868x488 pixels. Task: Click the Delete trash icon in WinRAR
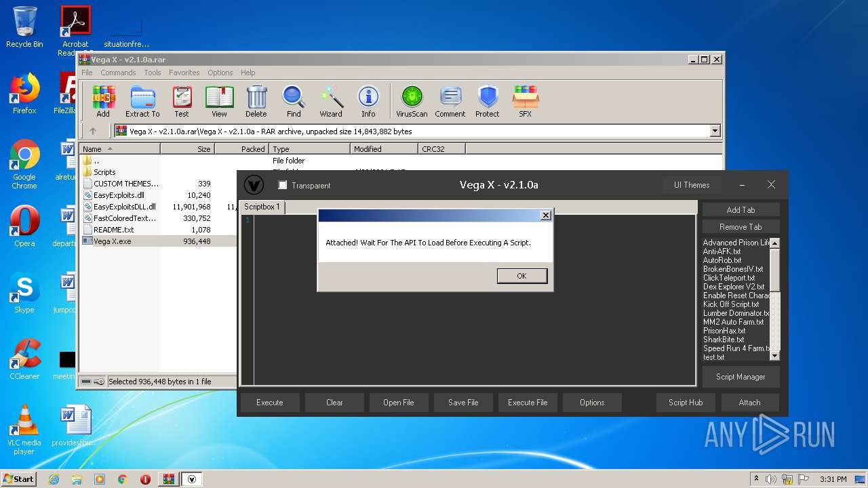[256, 101]
